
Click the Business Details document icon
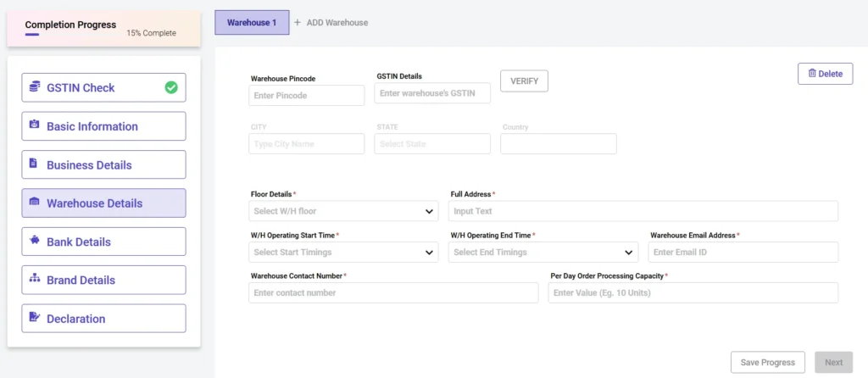(x=34, y=164)
